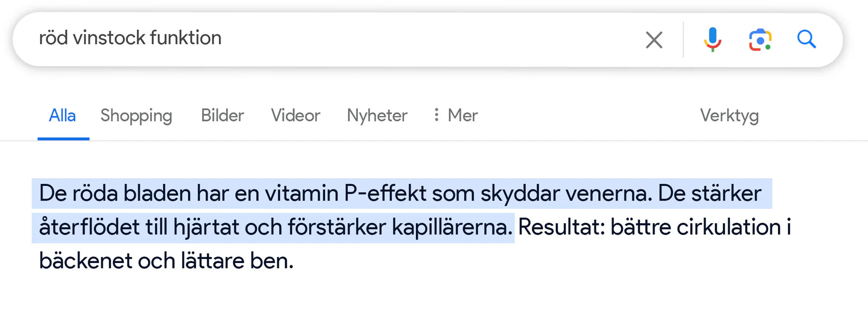Switch to the Shopping tab
This screenshot has height=310, width=868.
click(x=136, y=116)
